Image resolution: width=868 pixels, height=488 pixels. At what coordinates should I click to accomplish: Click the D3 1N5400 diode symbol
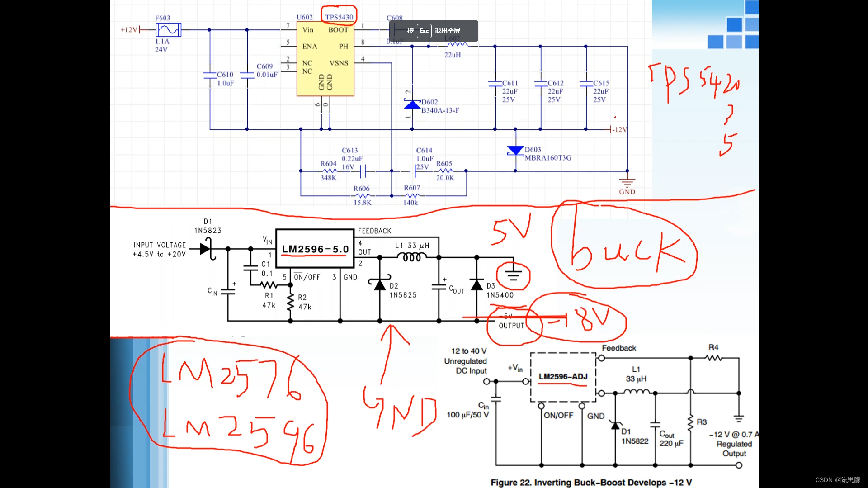pyautogui.click(x=477, y=285)
